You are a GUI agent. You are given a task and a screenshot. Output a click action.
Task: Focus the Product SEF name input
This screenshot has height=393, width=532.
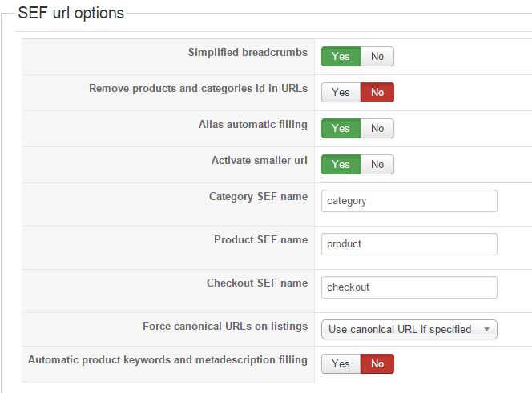[409, 244]
